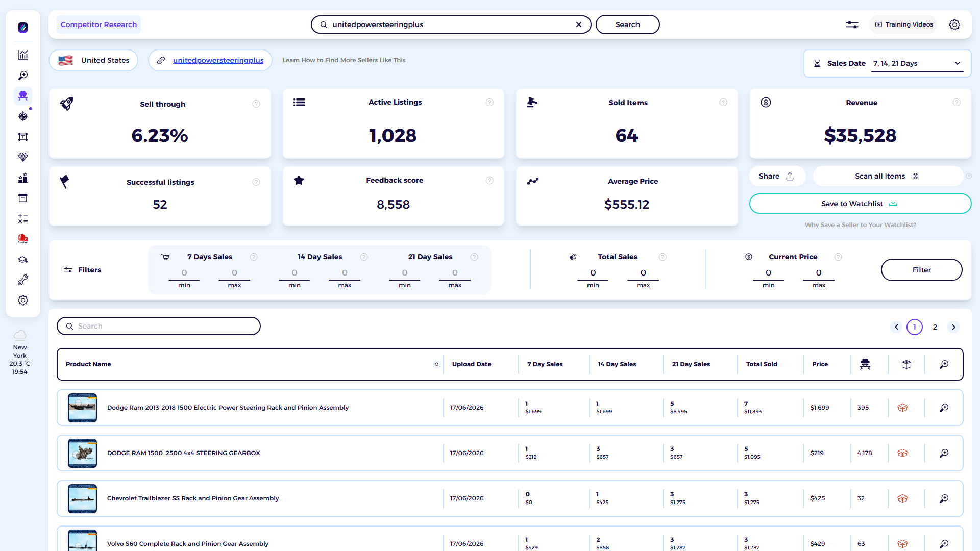980x551 pixels.
Task: Open the diamond sidebar icon
Action: [23, 157]
